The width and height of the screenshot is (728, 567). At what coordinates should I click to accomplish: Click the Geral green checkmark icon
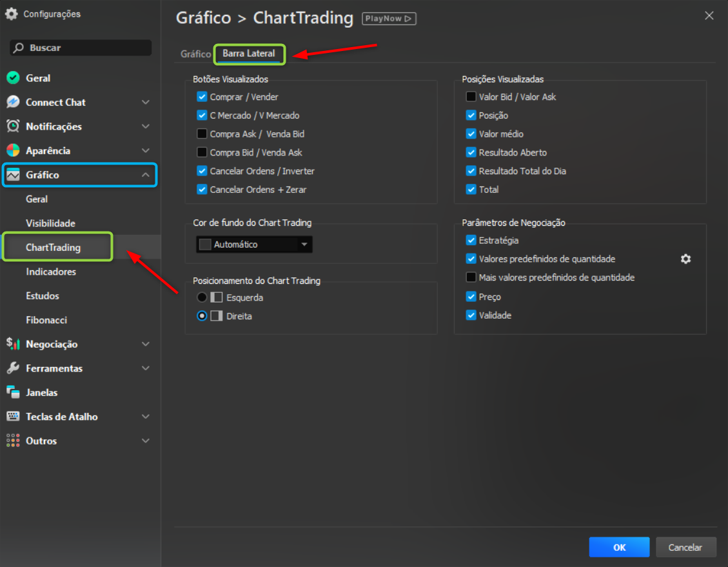(x=13, y=78)
